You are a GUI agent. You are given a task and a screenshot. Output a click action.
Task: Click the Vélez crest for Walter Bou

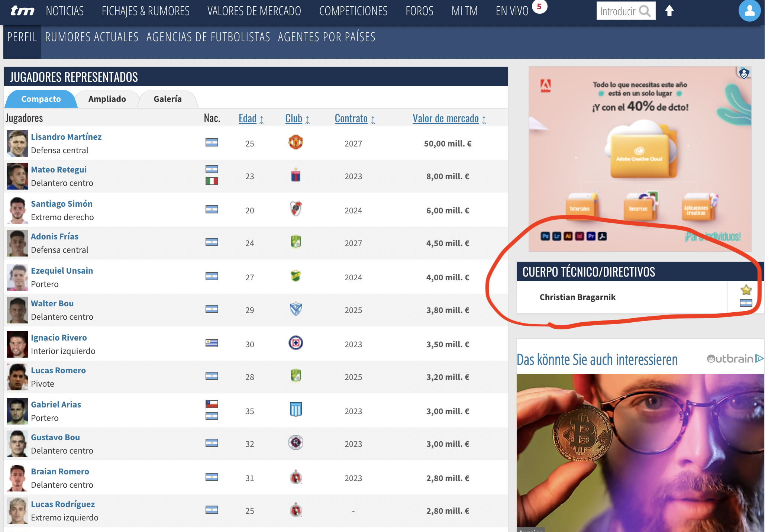click(x=296, y=309)
